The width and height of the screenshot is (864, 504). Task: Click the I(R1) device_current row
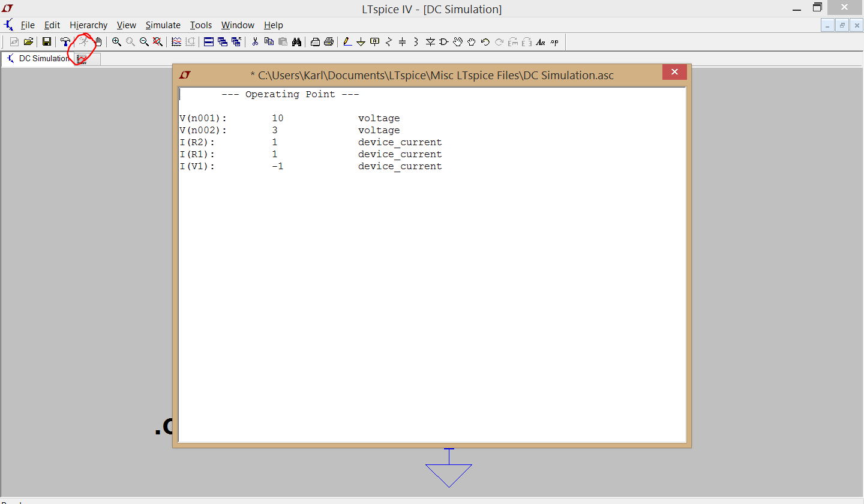pyautogui.click(x=311, y=154)
